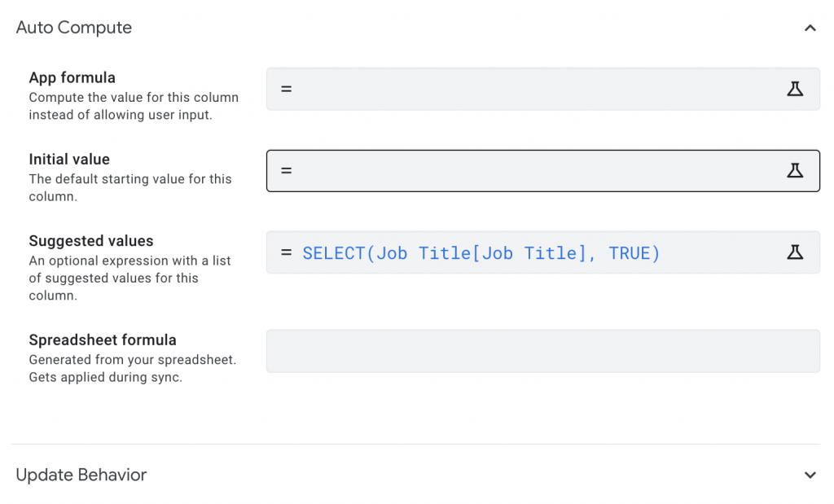834x504 pixels.
Task: Edit the SELECT(Job Title[Job Title], TRUE) expression
Action: pos(481,253)
